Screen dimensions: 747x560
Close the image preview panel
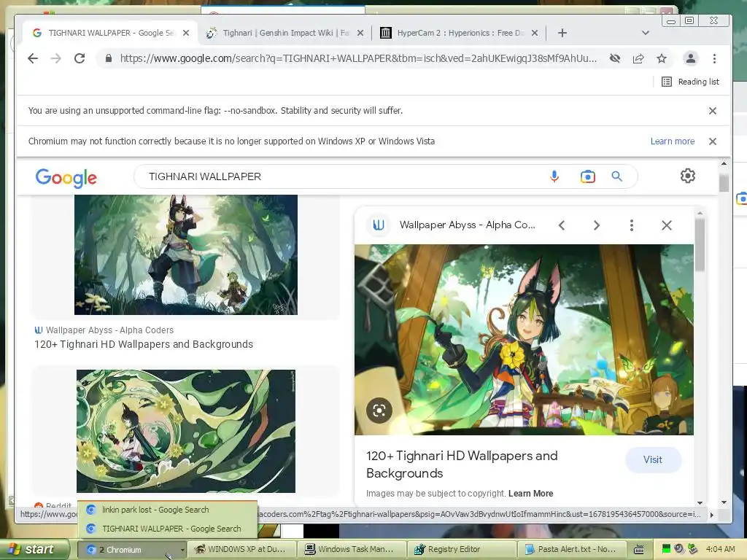pyautogui.click(x=667, y=225)
